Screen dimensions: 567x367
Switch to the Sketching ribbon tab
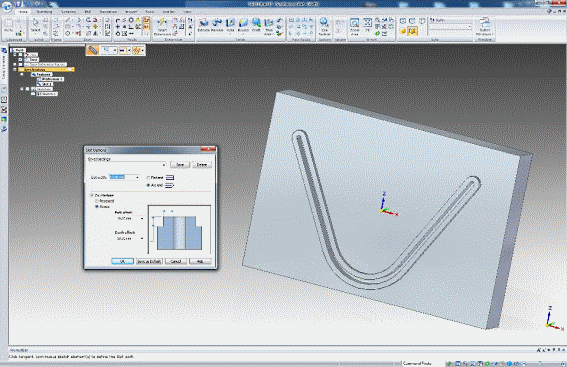(x=44, y=12)
